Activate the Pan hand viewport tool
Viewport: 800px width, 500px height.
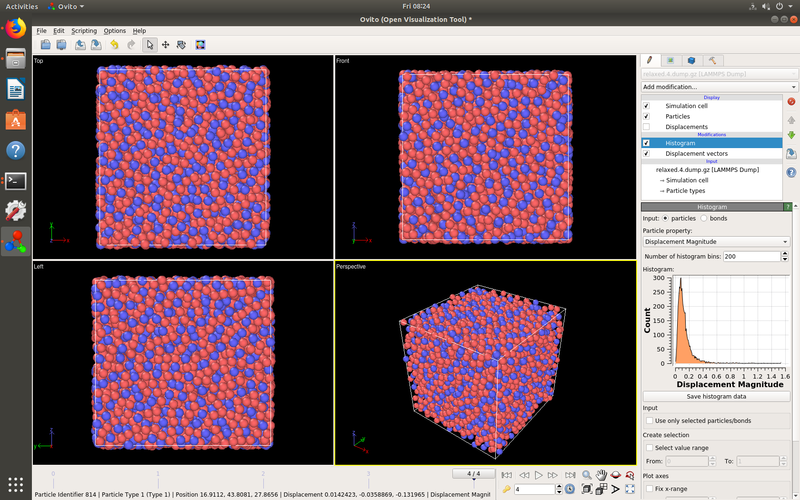(x=602, y=475)
